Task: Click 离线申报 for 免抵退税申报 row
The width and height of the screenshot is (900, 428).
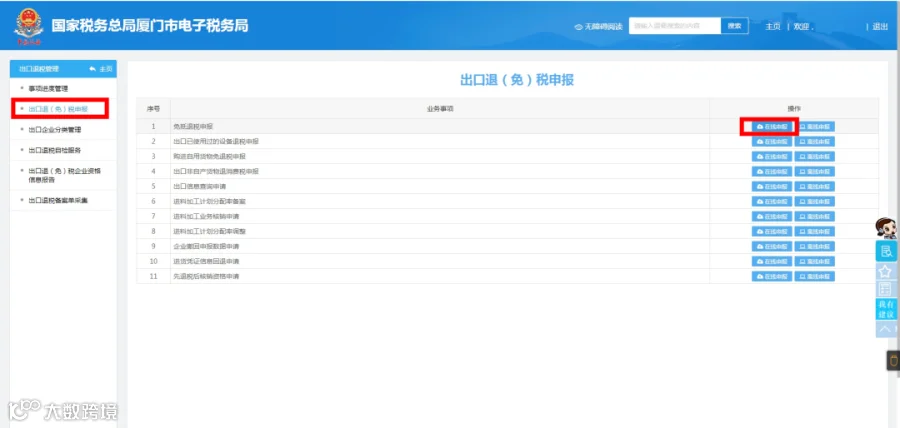Action: 814,127
